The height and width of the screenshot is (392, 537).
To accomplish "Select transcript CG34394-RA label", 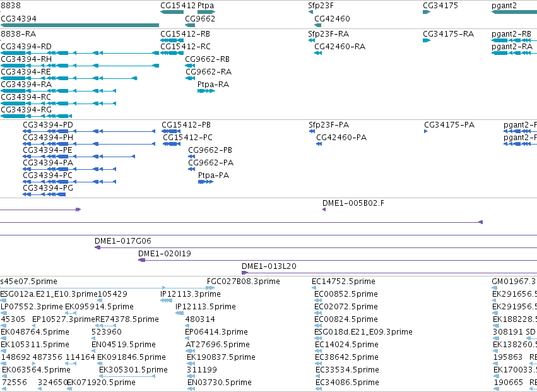I will (27, 85).
